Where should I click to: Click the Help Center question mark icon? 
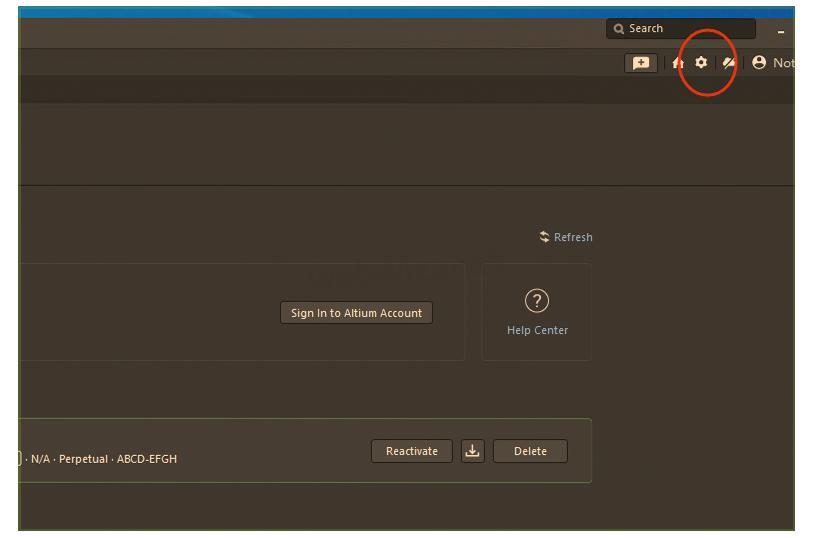tap(537, 301)
